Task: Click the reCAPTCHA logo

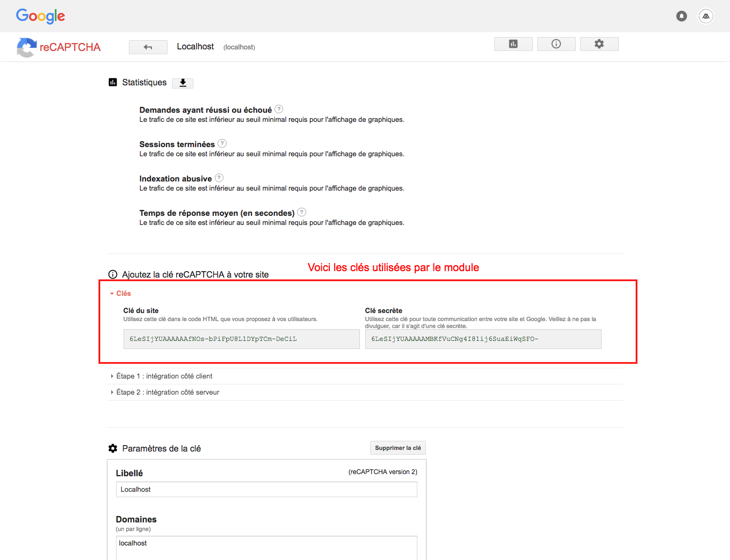Action: [x=59, y=47]
